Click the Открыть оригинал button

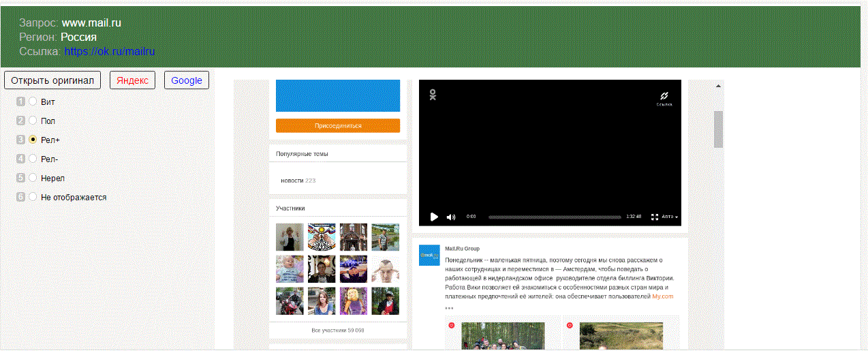pos(52,80)
